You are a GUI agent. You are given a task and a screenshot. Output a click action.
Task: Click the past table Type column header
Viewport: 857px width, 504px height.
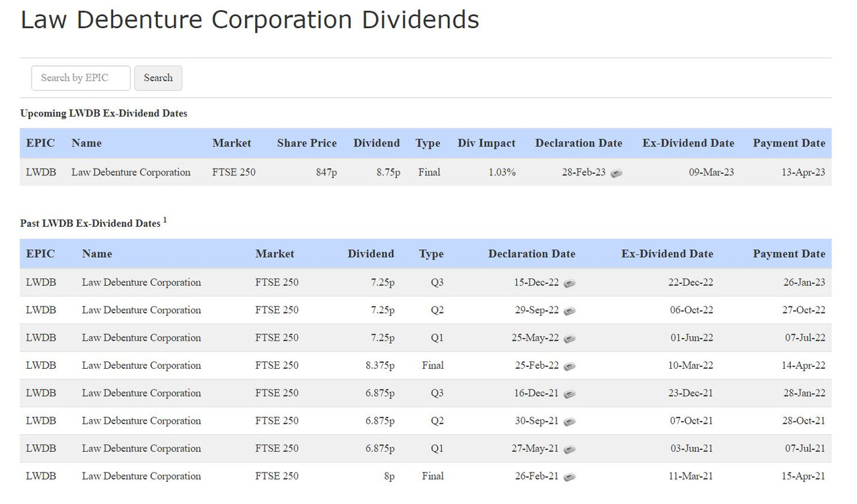pos(431,254)
